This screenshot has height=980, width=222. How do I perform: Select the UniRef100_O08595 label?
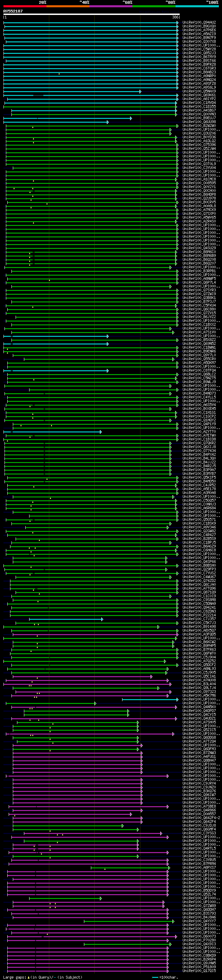(199, 183)
